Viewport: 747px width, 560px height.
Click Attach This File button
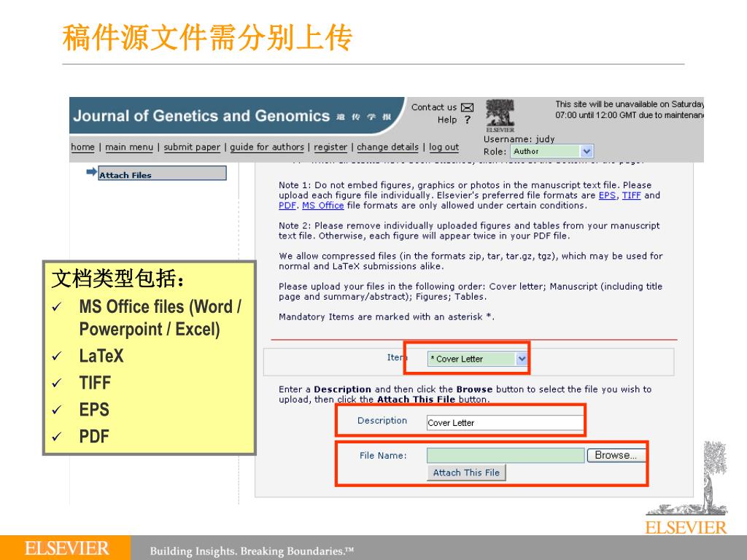[x=466, y=472]
